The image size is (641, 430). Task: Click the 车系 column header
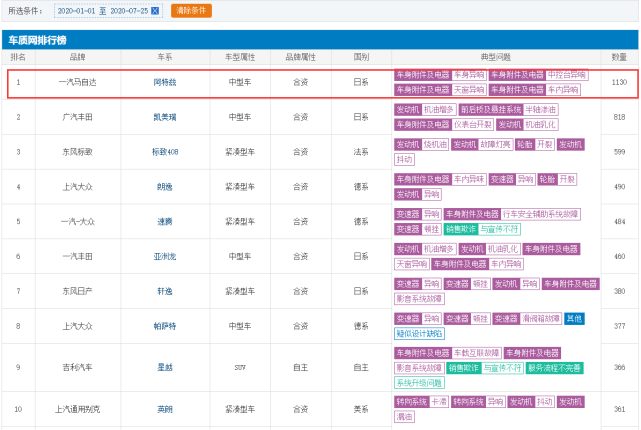point(165,57)
